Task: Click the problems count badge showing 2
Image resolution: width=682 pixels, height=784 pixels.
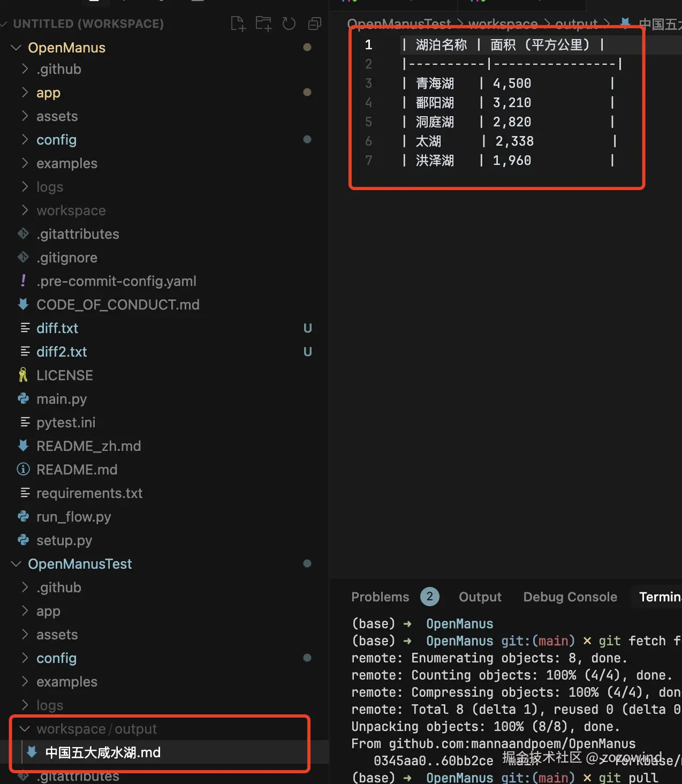Action: click(x=429, y=597)
